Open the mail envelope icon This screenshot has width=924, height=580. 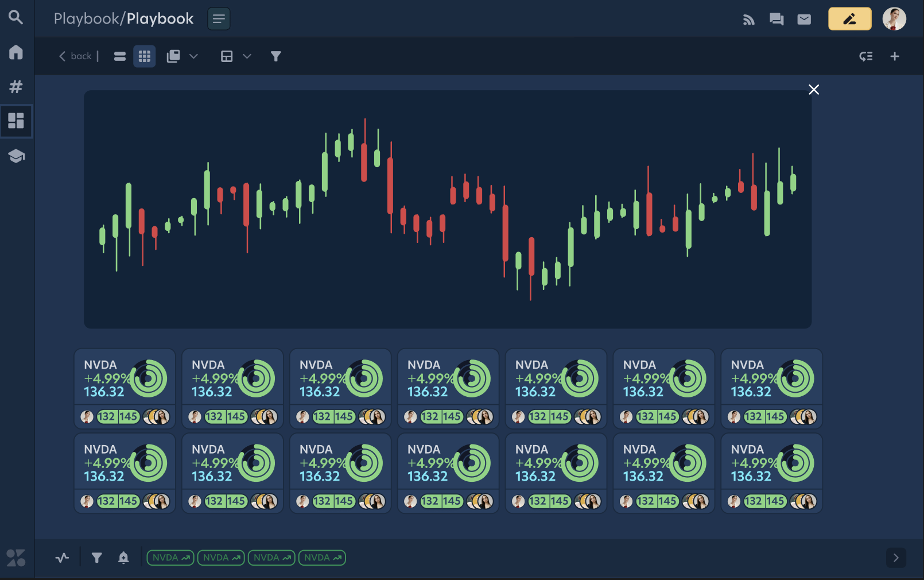pyautogui.click(x=804, y=20)
